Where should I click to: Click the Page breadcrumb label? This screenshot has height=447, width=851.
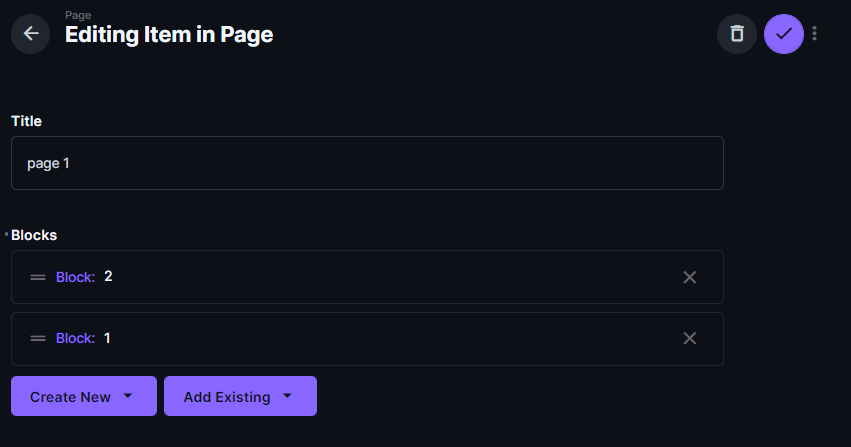click(x=78, y=15)
